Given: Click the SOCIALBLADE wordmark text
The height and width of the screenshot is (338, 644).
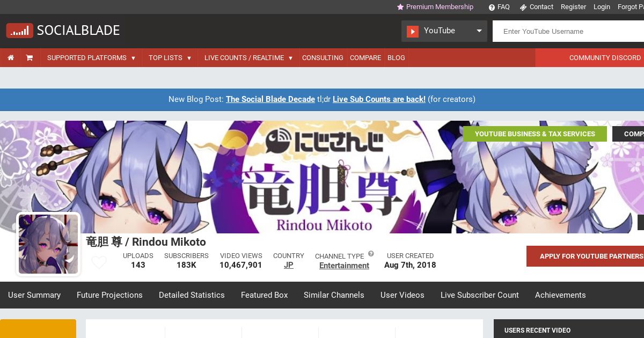Looking at the screenshot, I should (x=78, y=31).
